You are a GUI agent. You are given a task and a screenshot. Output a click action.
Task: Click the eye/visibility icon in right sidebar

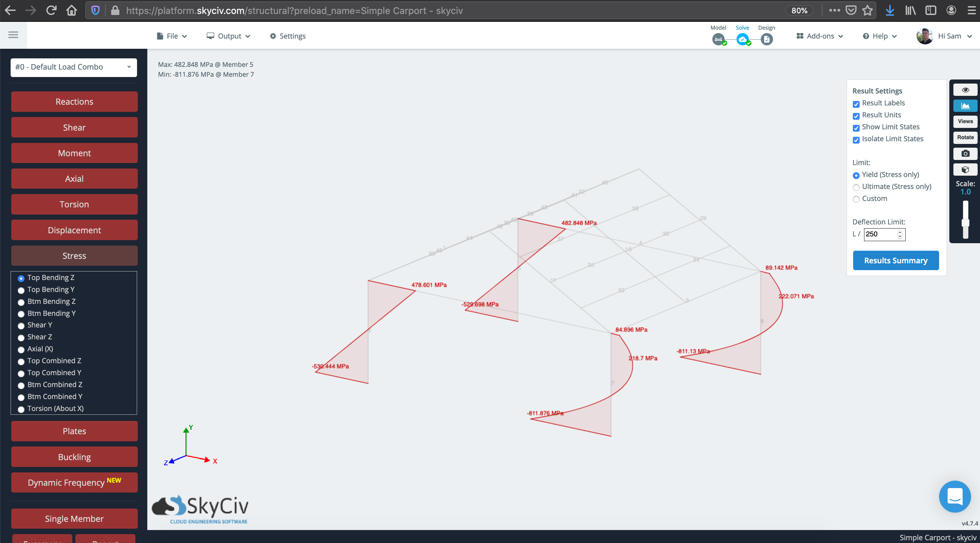click(965, 90)
